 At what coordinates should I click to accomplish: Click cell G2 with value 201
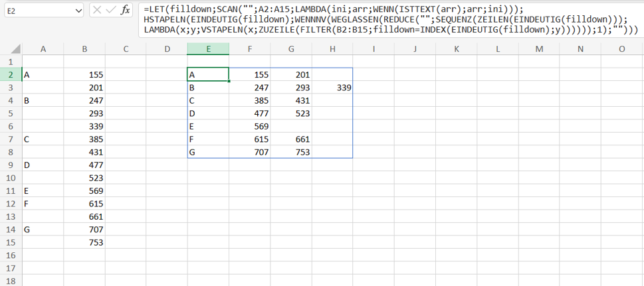point(291,75)
